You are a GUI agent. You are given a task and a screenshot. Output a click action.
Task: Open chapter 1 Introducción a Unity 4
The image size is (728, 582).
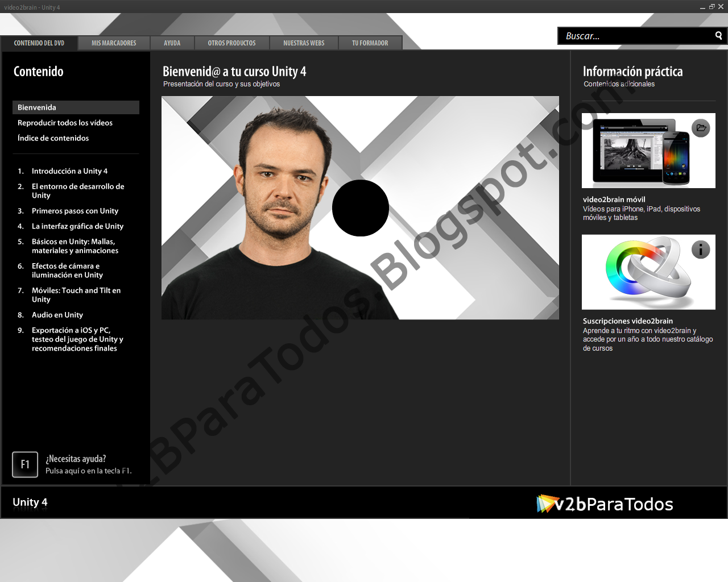69,171
